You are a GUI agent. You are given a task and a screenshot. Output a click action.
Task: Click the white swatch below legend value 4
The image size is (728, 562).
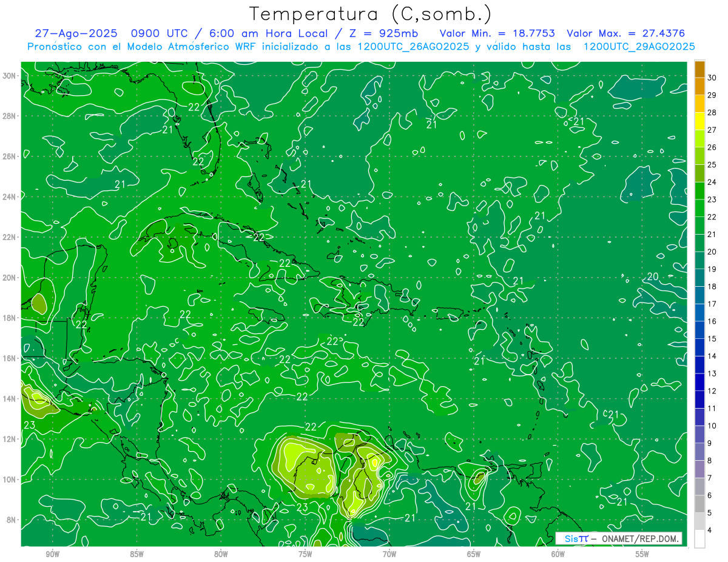coord(699,539)
